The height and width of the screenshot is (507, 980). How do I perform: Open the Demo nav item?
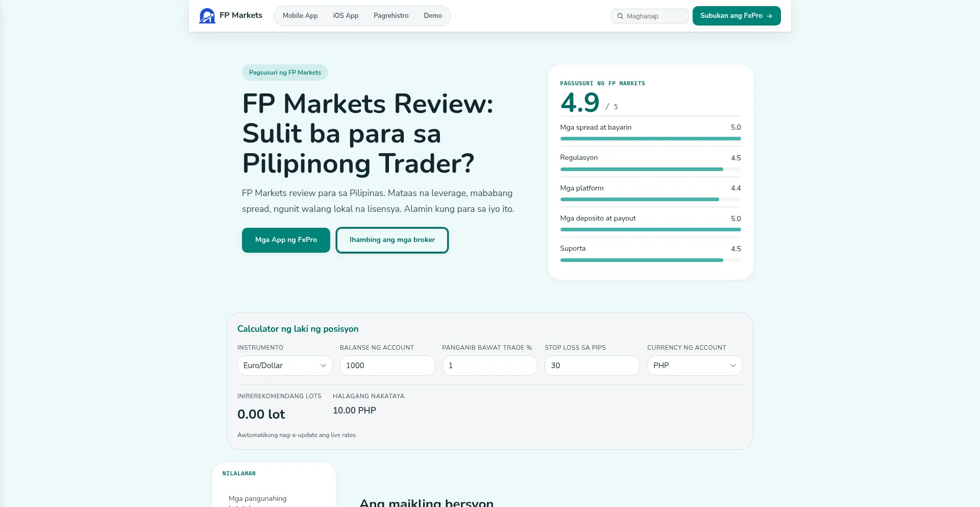[433, 16]
